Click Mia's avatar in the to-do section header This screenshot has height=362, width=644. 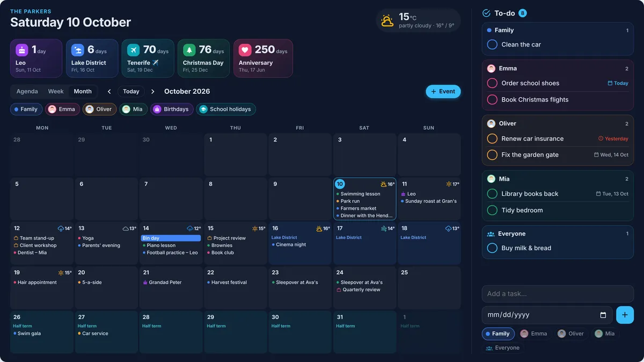coord(491,179)
